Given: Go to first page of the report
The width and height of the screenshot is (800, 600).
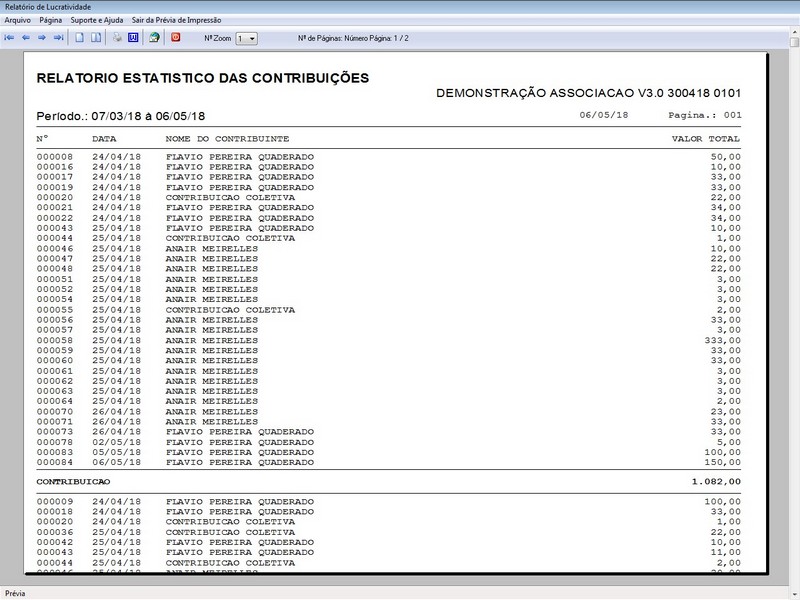Looking at the screenshot, I should [9, 38].
